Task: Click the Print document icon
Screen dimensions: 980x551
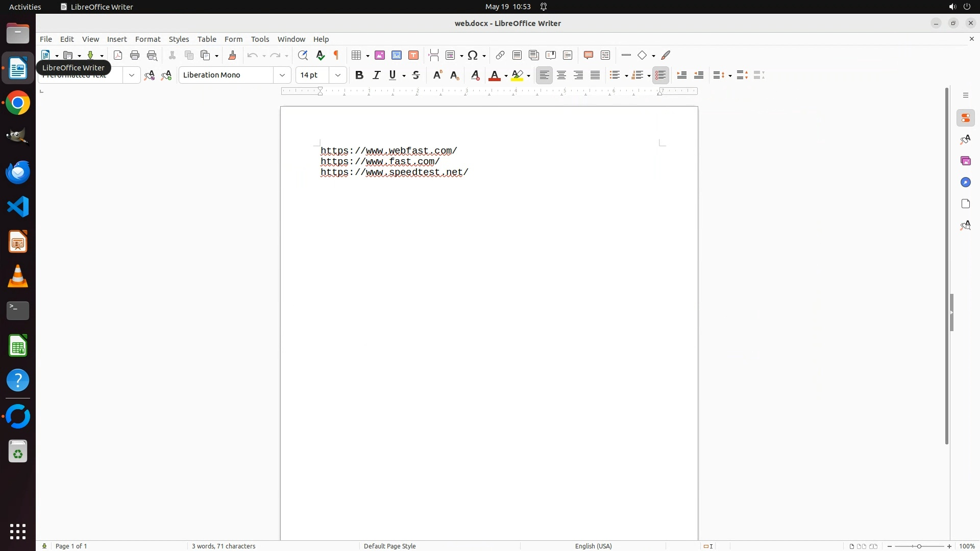Action: tap(135, 55)
